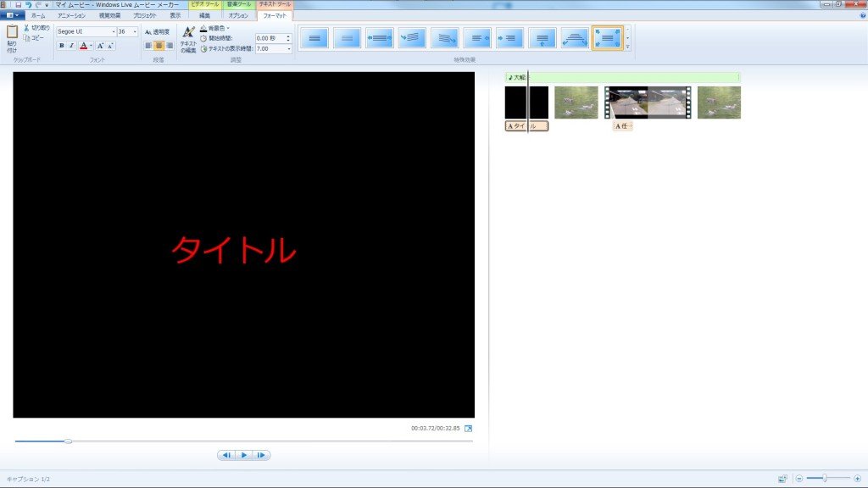This screenshot has width=868, height=488.
Task: Toggle Bold text formatting
Action: point(61,46)
